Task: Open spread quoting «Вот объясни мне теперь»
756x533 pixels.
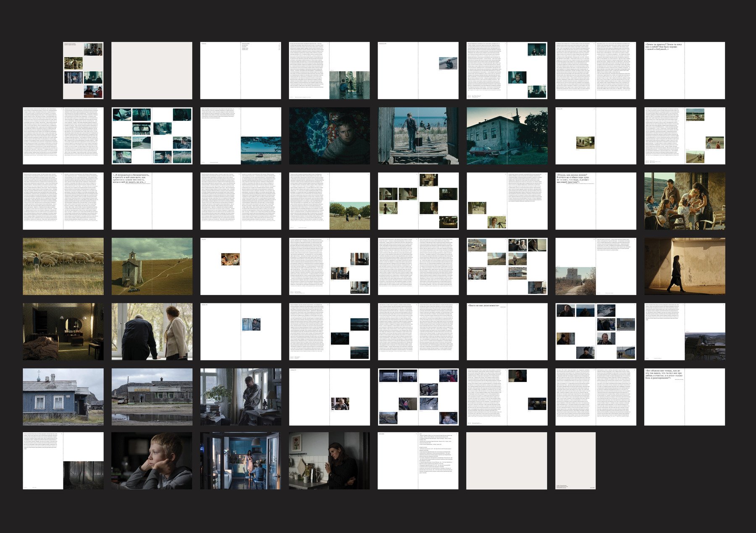Action: click(685, 397)
